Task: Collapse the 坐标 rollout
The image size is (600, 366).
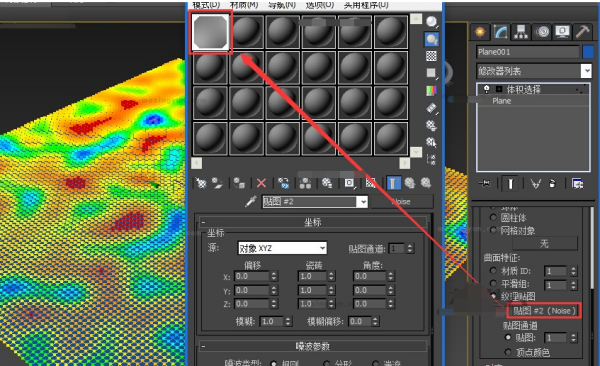Action: tap(203, 222)
